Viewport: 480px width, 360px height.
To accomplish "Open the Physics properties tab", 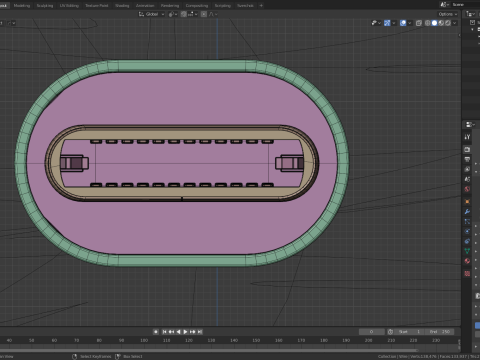I will pyautogui.click(x=467, y=231).
